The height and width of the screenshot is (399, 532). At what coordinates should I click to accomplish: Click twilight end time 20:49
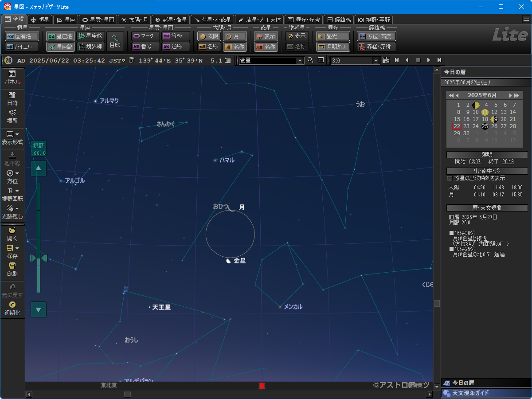click(x=508, y=161)
